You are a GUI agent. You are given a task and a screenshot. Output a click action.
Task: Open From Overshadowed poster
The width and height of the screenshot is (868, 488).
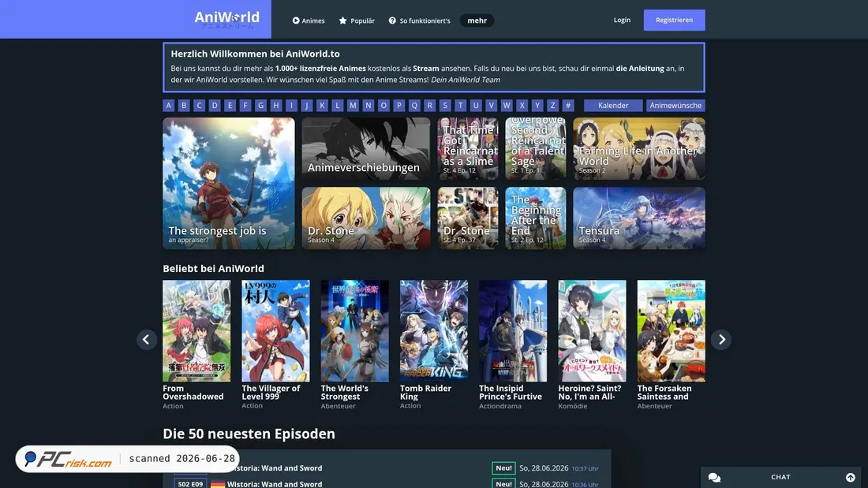coord(196,331)
